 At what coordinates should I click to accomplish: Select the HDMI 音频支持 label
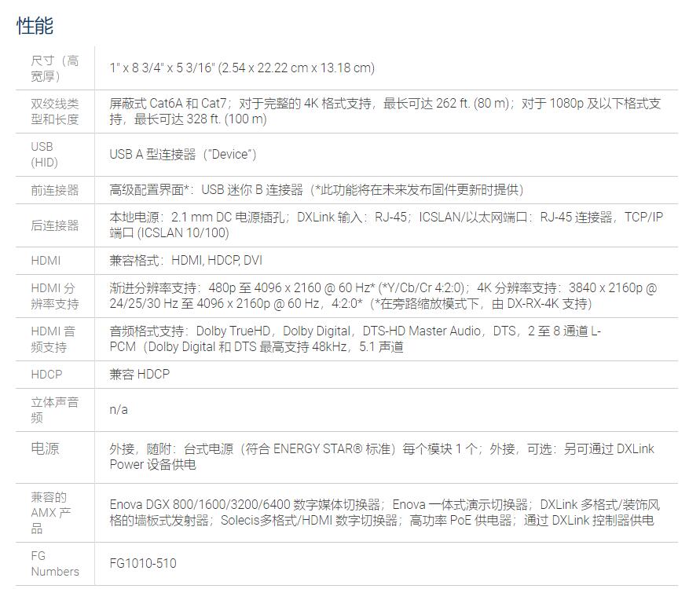(53, 339)
